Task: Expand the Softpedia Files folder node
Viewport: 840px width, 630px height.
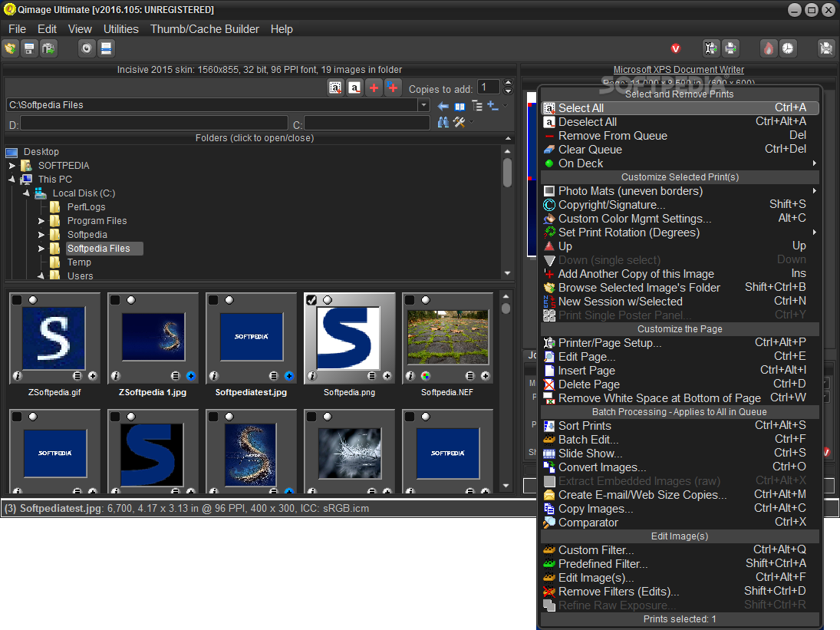Action: tap(41, 249)
